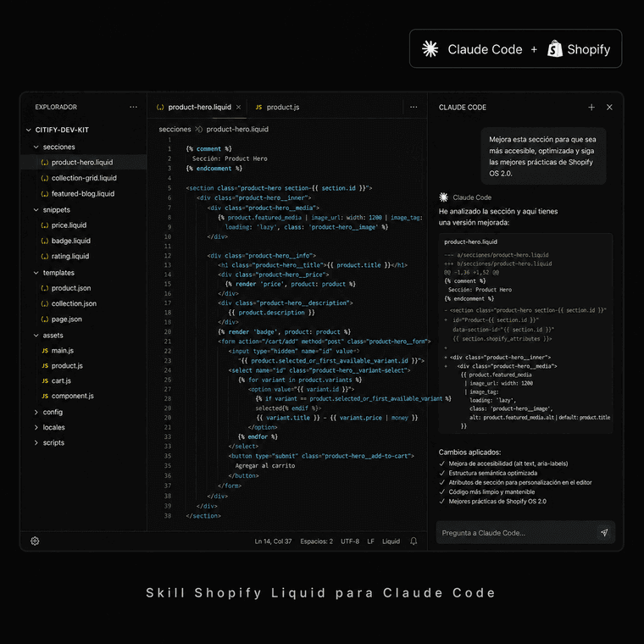The image size is (644, 644).
Task: Open product-hero.liquid in the explorer
Action: coord(83,162)
